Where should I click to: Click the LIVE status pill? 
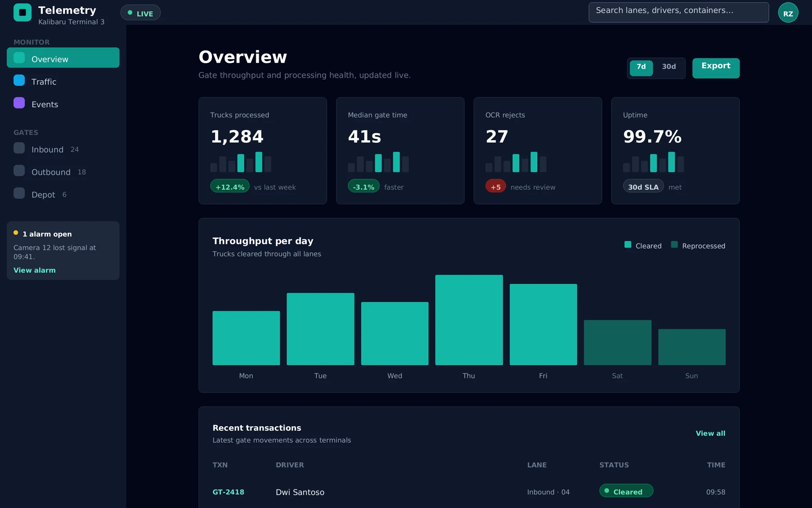pyautogui.click(x=140, y=13)
